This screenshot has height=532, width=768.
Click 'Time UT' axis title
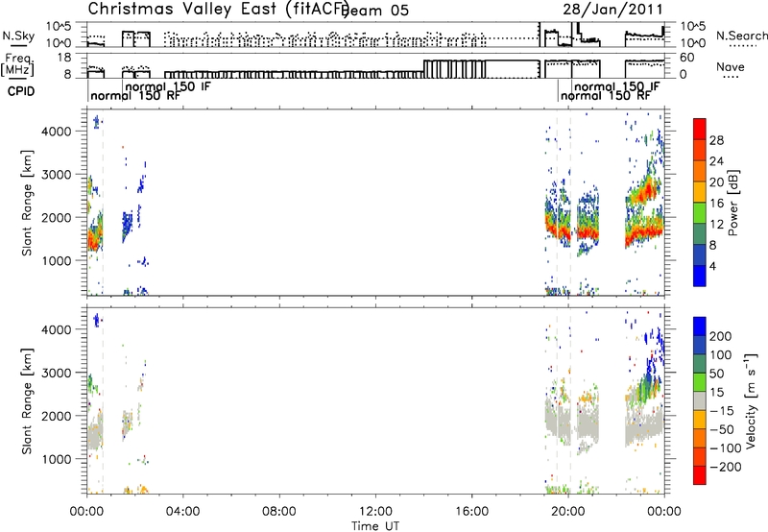(x=375, y=526)
